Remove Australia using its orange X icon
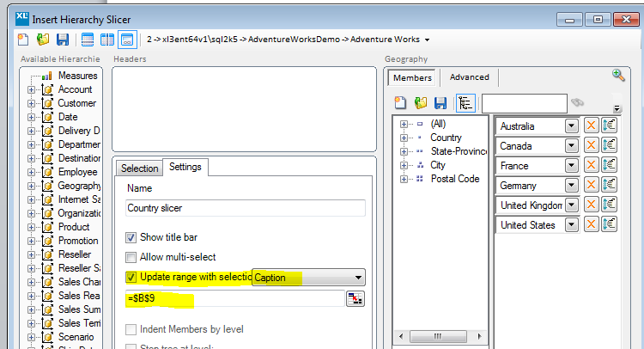Screen dimensions: 644x349 point(591,126)
